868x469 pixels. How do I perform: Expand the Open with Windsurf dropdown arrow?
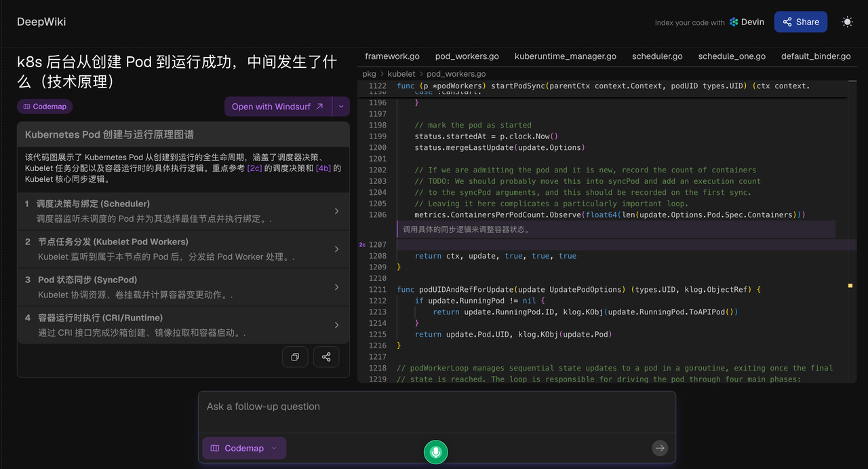click(341, 107)
